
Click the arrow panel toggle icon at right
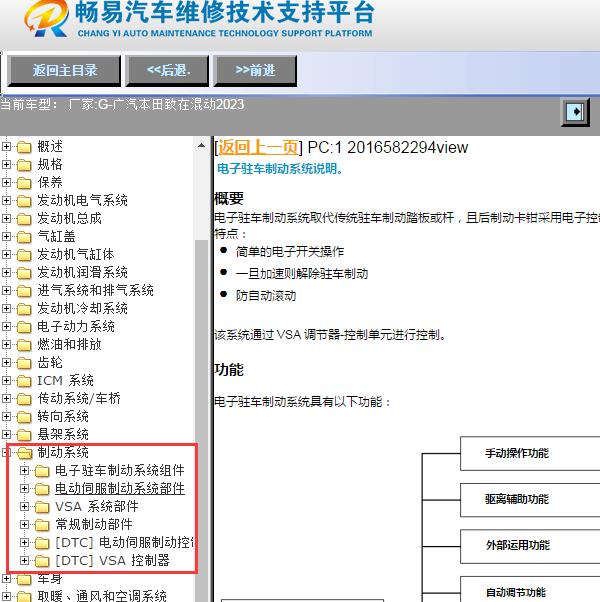coord(575,112)
